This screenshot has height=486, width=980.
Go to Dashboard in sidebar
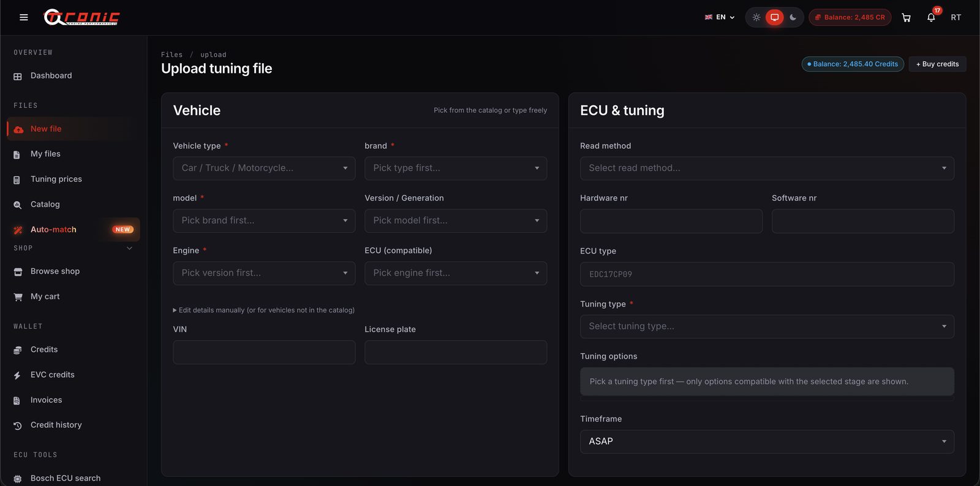73,76
